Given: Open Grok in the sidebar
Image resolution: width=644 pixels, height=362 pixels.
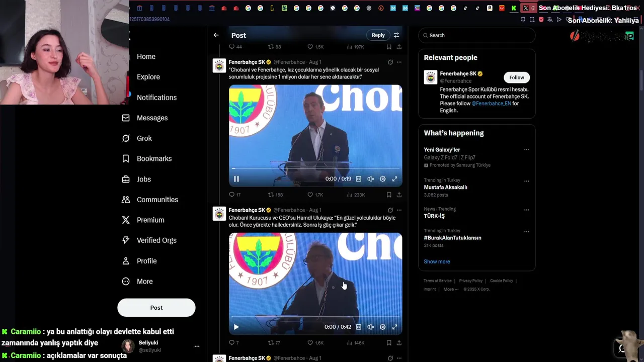Looking at the screenshot, I should pyautogui.click(x=144, y=138).
